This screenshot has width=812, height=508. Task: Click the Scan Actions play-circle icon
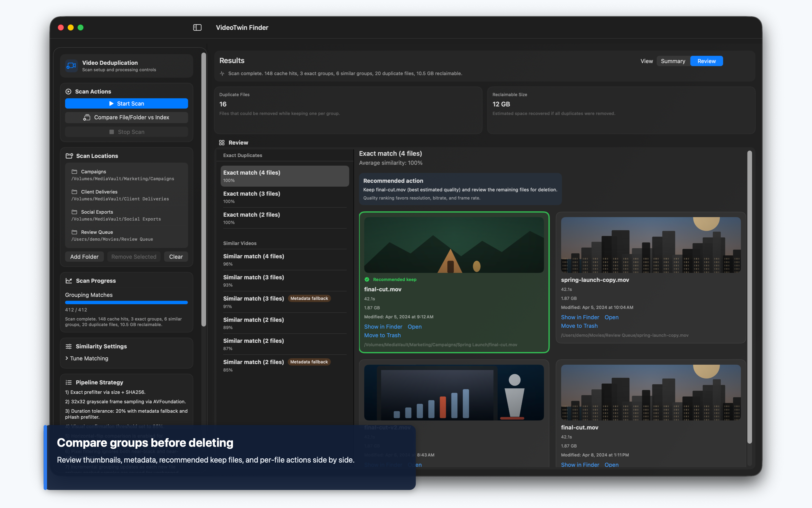(69, 91)
